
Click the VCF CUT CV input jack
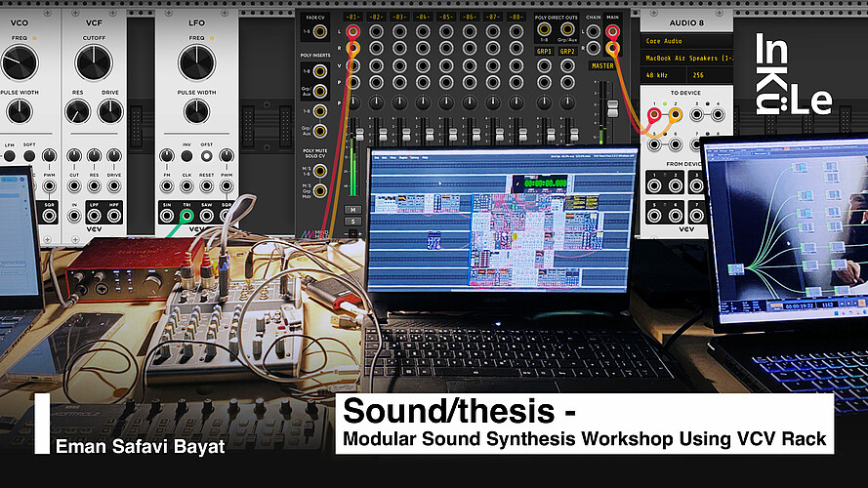pyautogui.click(x=74, y=186)
